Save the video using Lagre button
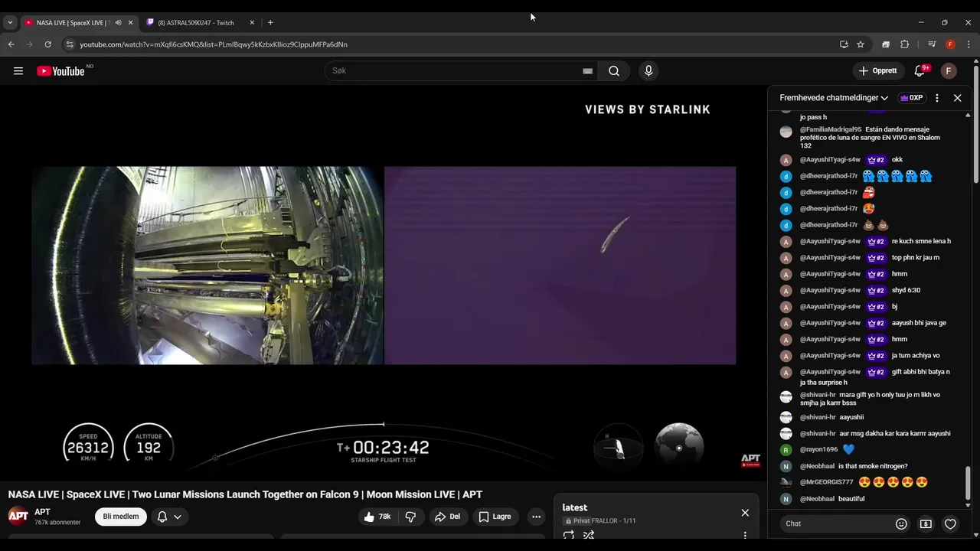 (495, 517)
